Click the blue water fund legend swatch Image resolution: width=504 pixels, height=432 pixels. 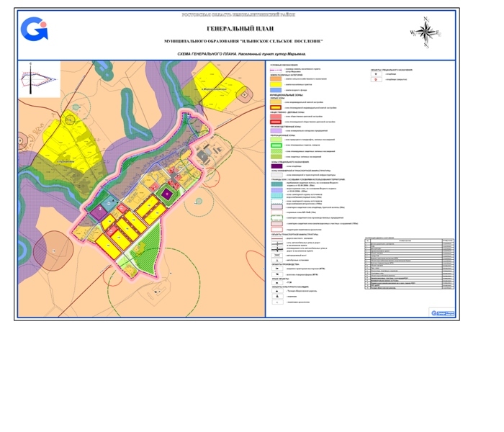point(276,90)
